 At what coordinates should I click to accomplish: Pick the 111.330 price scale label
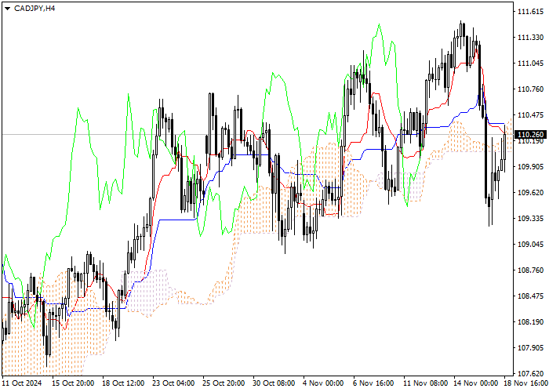tap(530, 38)
